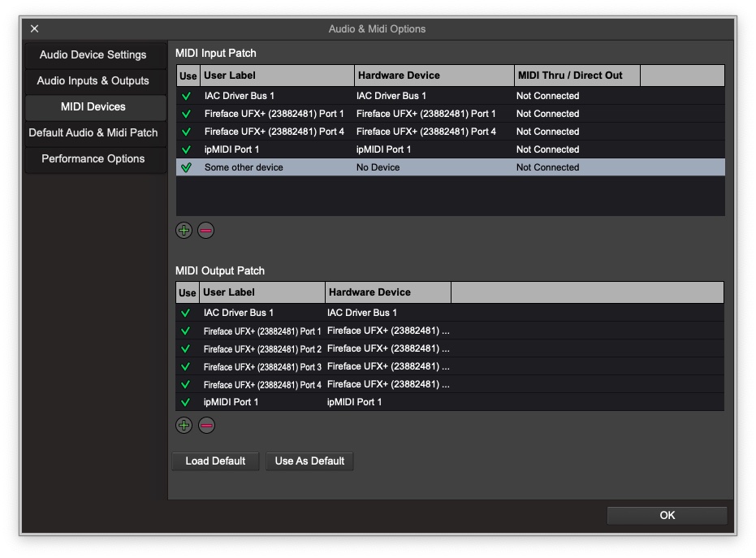This screenshot has width=756, height=558.
Task: Click Use As Default
Action: pos(309,461)
